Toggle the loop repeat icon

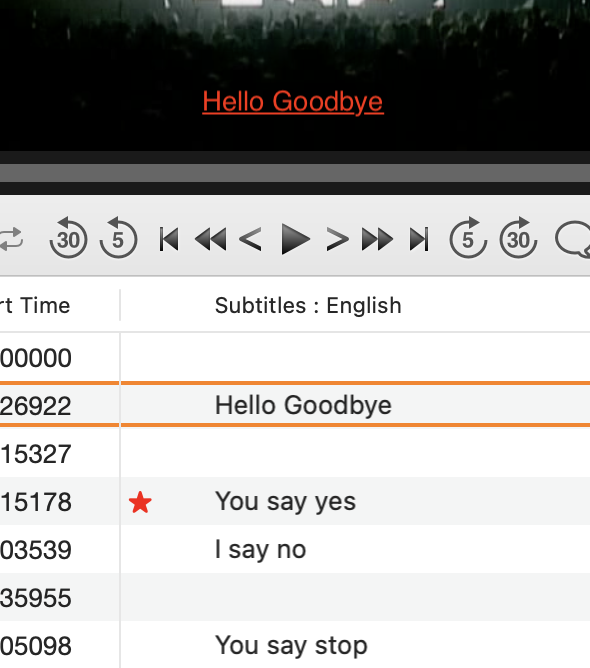tap(11, 239)
